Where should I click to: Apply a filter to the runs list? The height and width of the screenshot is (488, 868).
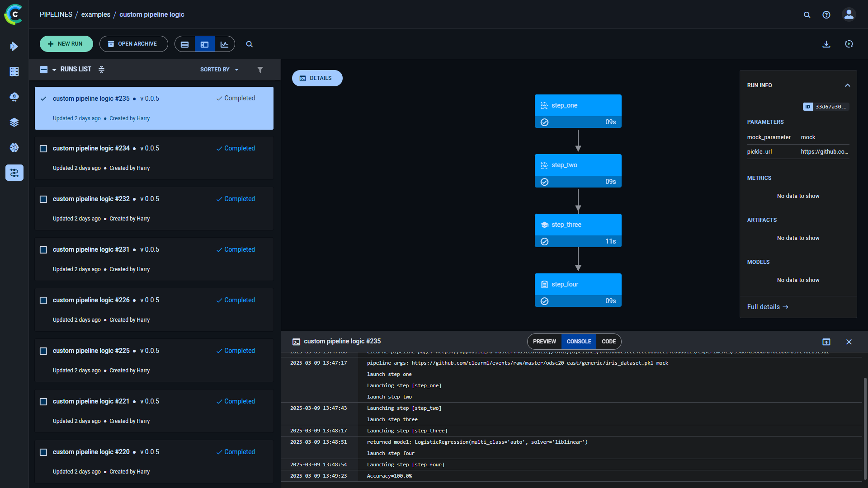click(x=260, y=69)
